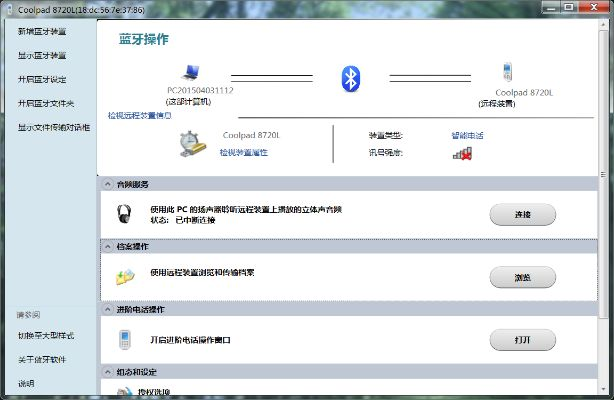Collapse the 组态和设定 section
This screenshot has width=614, height=400.
click(108, 371)
